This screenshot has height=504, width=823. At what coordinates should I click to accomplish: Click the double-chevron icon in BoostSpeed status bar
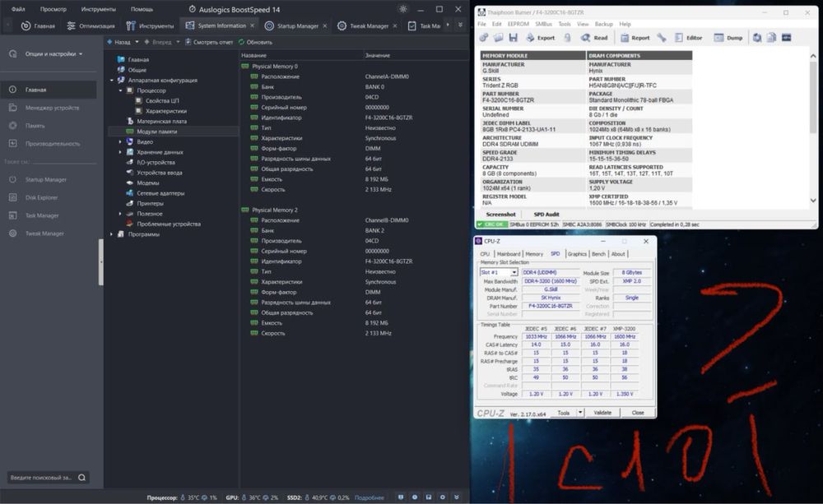tap(456, 497)
